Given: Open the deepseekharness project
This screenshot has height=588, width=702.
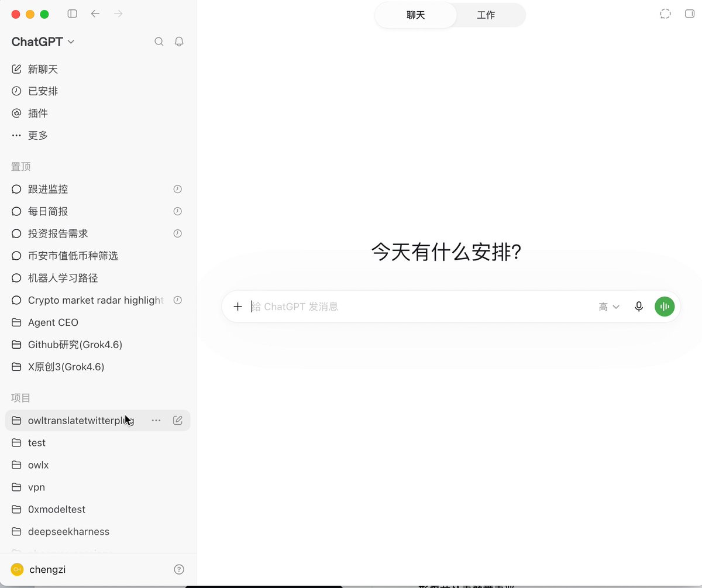Looking at the screenshot, I should click(98, 532).
